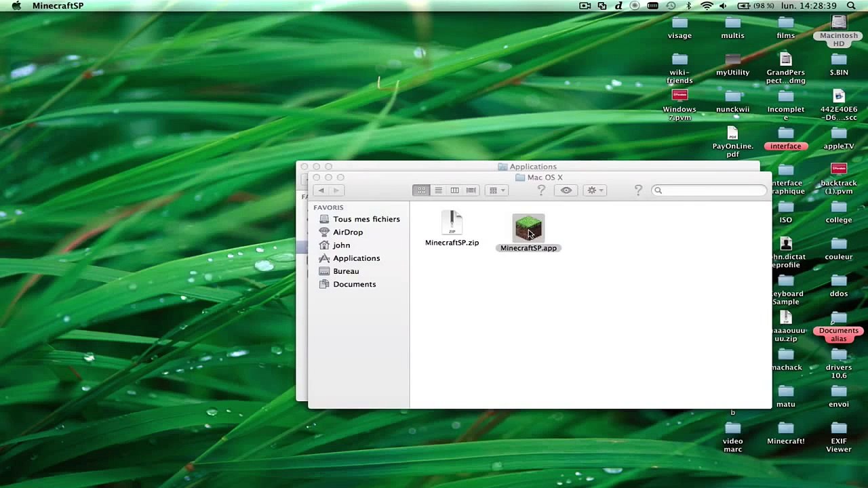Click the volume icon in menu bar
The image size is (868, 488).
723,6
